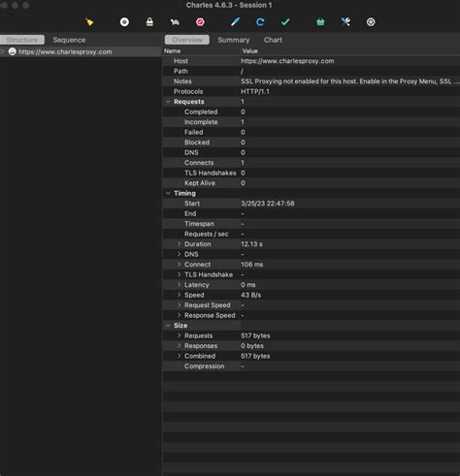
Task: Open Settings gear icon
Action: (371, 22)
